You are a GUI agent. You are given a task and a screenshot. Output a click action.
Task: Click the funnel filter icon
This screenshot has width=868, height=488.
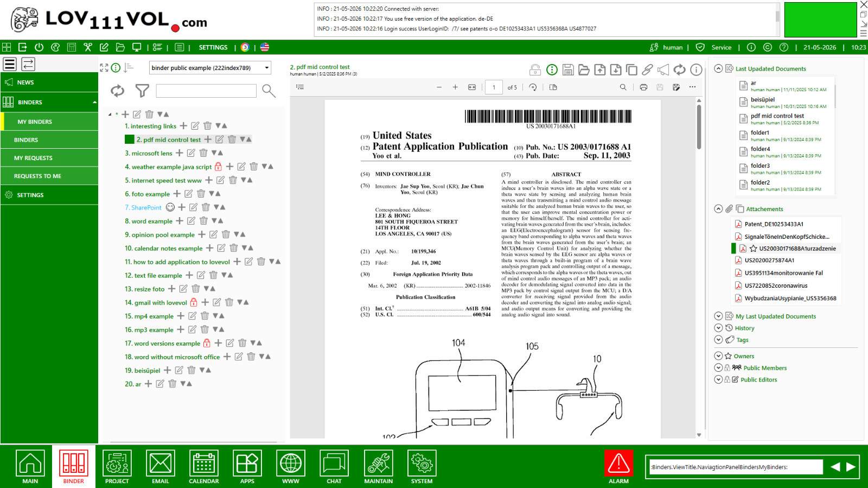click(142, 91)
